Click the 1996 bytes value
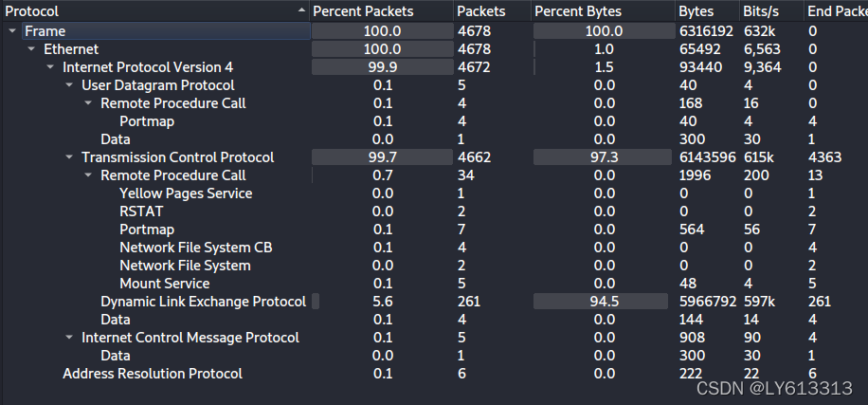This screenshot has width=868, height=405. 695,175
